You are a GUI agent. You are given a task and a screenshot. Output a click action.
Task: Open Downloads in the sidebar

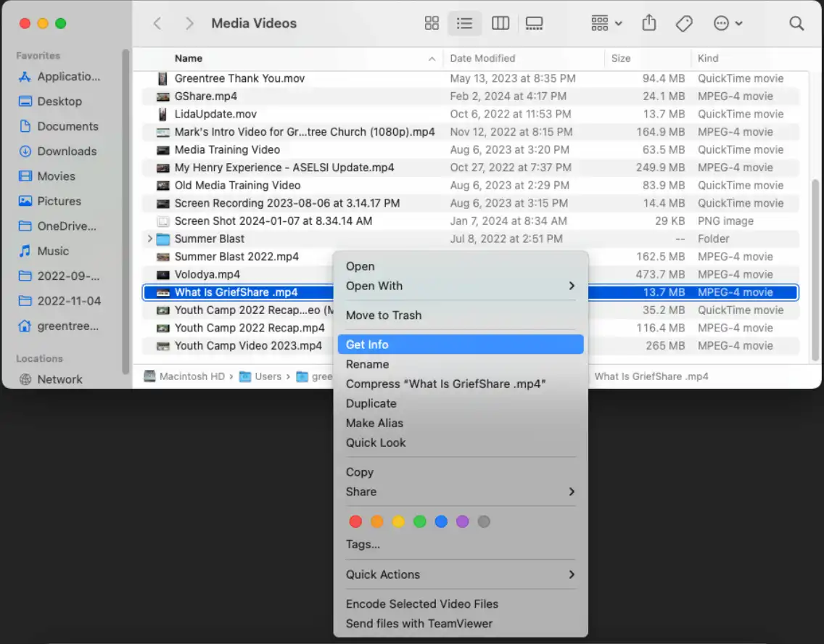(x=67, y=151)
